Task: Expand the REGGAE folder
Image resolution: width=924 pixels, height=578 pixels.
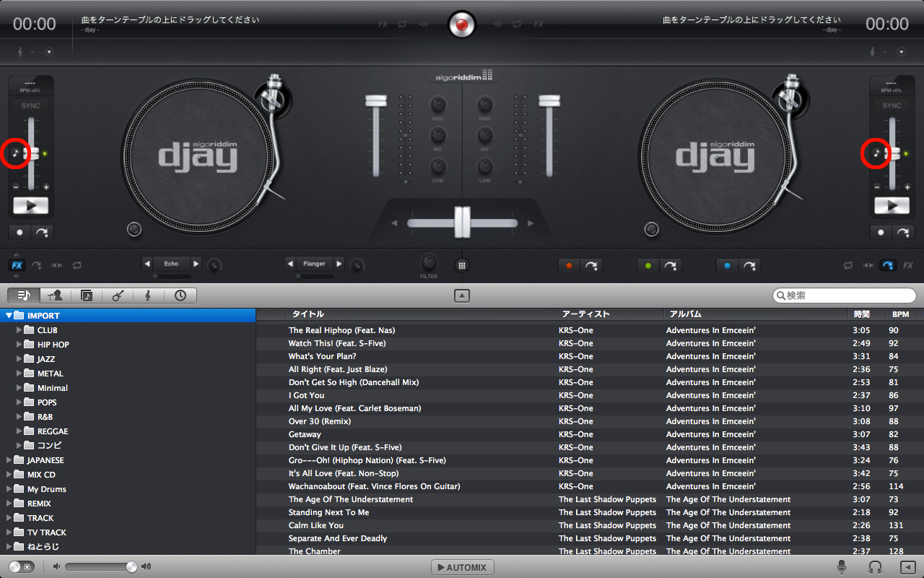Action: click(19, 431)
